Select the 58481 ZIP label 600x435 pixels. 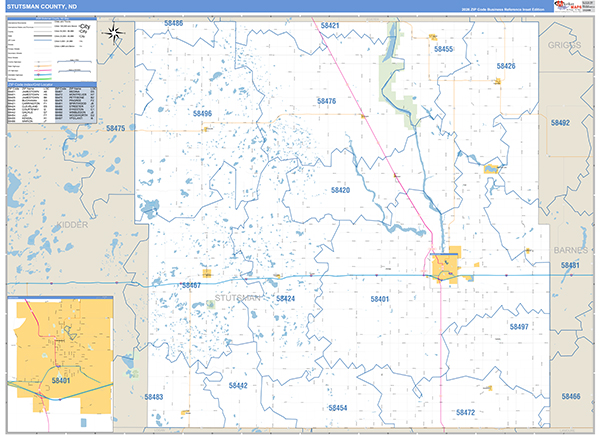(570, 265)
